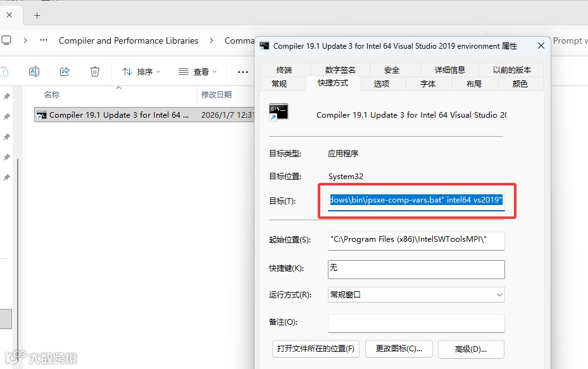588x369 pixels.
Task: Select the 快捷方式 tab
Action: point(333,83)
